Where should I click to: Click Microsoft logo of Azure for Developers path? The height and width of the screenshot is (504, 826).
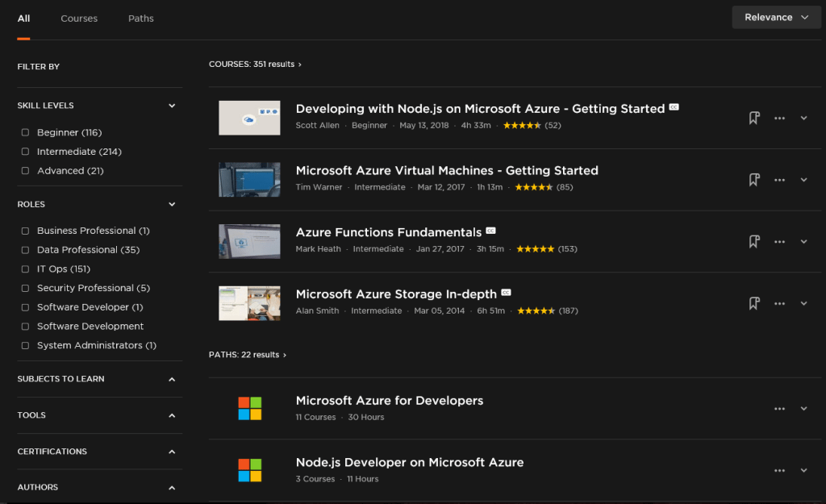(250, 408)
